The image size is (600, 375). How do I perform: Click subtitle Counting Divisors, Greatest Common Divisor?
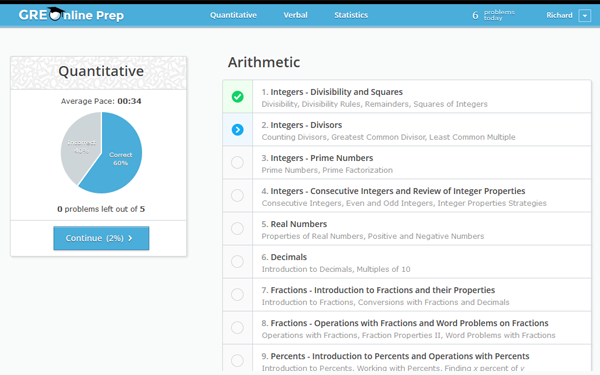[x=388, y=137]
